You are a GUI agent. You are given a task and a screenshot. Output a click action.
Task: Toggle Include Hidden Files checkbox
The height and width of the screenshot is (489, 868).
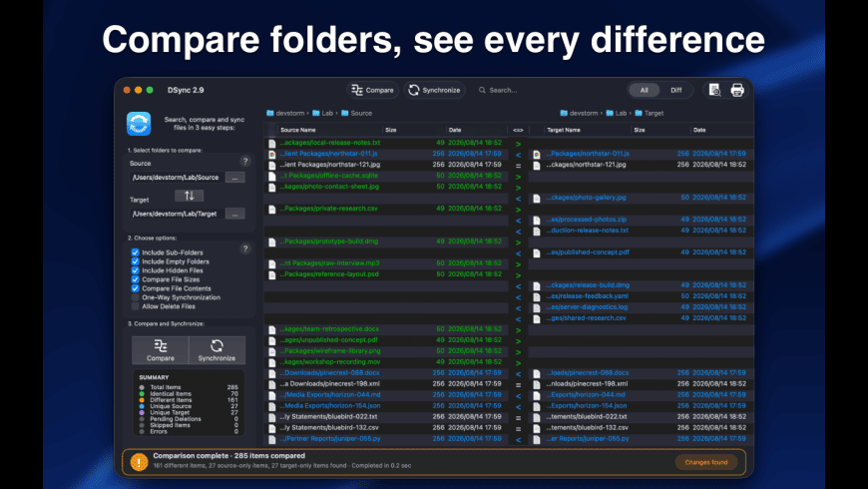point(135,270)
